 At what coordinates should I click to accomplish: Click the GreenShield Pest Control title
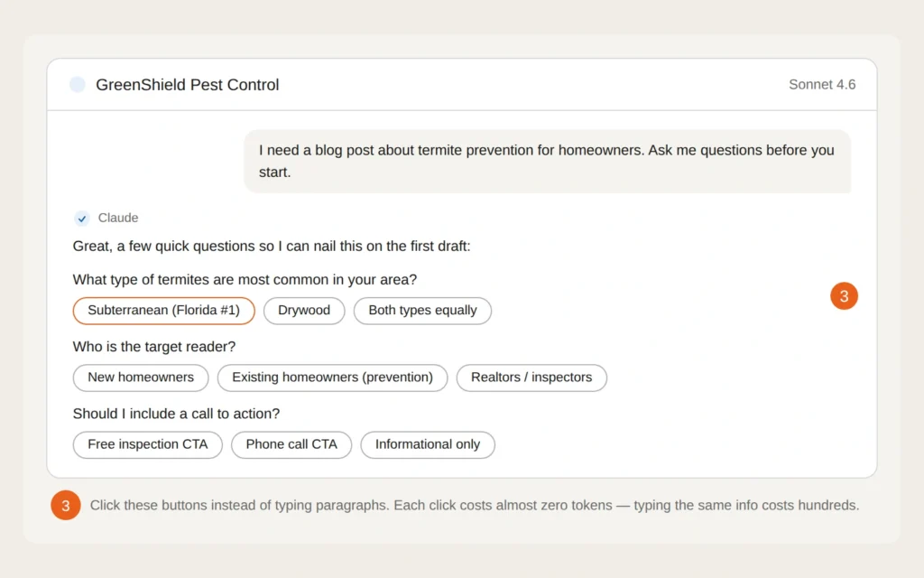(x=187, y=84)
